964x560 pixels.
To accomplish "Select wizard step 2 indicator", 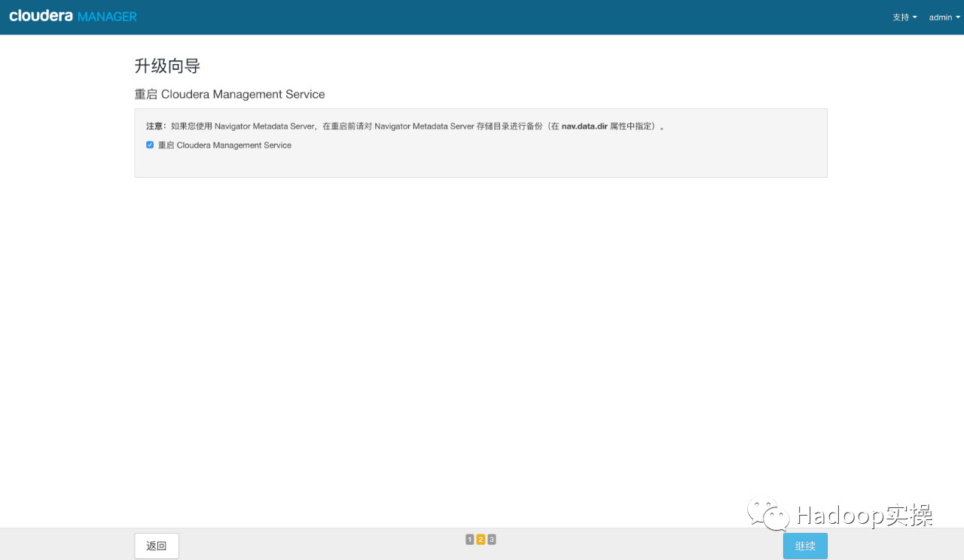I will pos(480,539).
